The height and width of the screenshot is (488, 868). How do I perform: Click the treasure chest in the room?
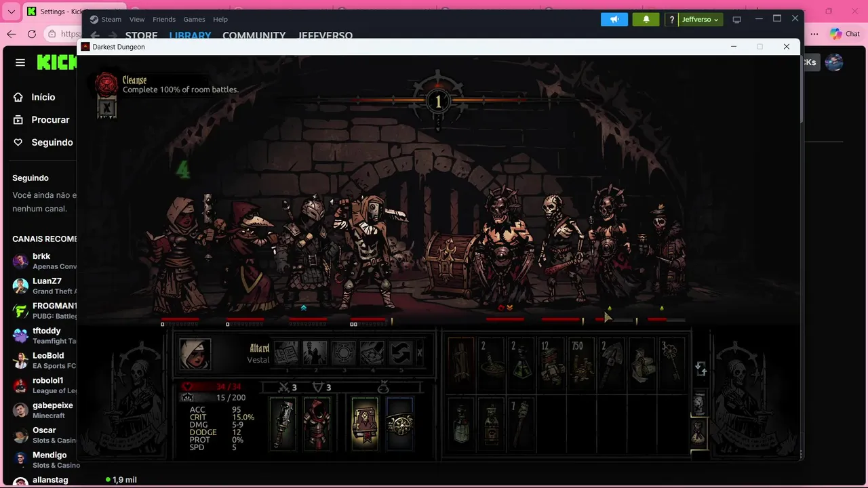450,264
